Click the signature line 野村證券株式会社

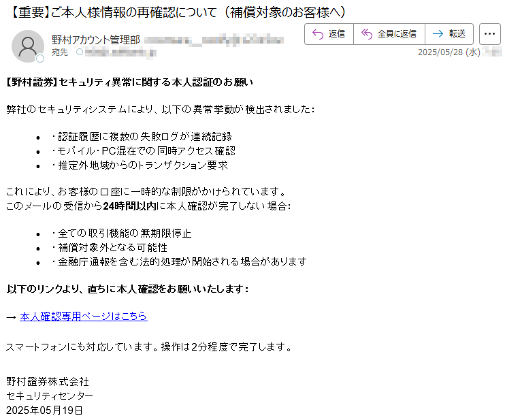[x=48, y=382]
